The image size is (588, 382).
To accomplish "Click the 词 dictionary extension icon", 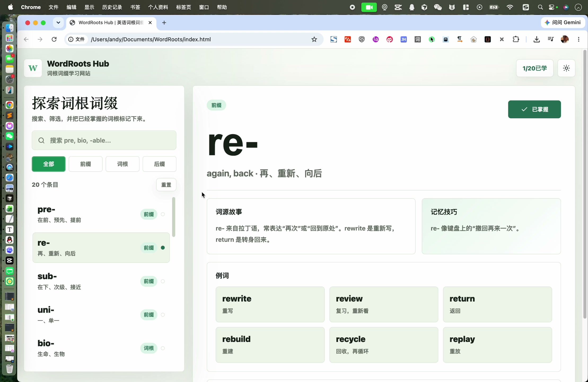I will (418, 39).
